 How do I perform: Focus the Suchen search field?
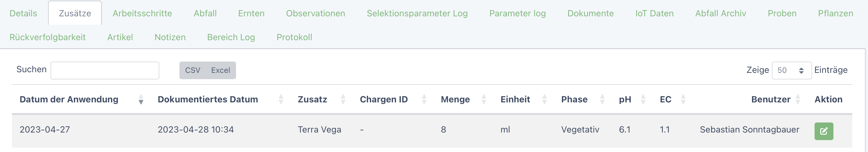pyautogui.click(x=105, y=70)
